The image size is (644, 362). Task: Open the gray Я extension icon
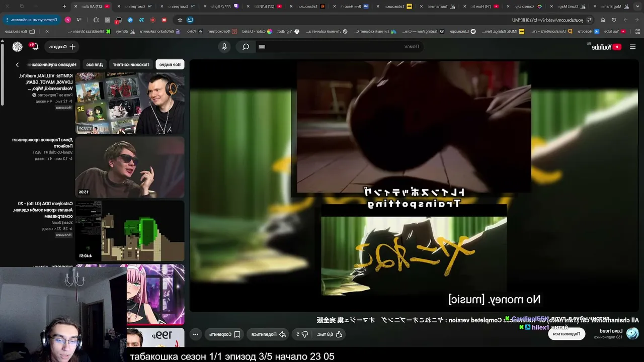(x=107, y=20)
